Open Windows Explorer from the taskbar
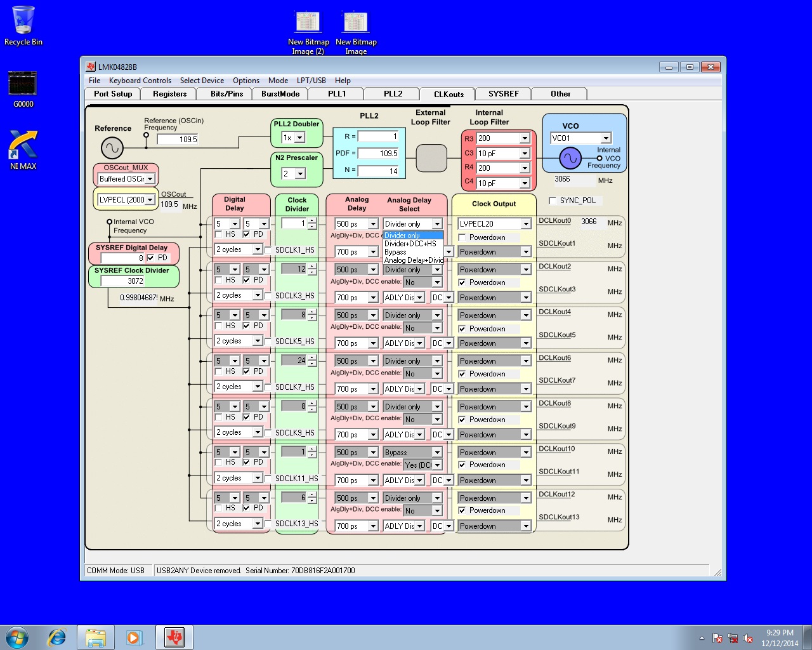Screen dimensions: 812x650 (95, 637)
